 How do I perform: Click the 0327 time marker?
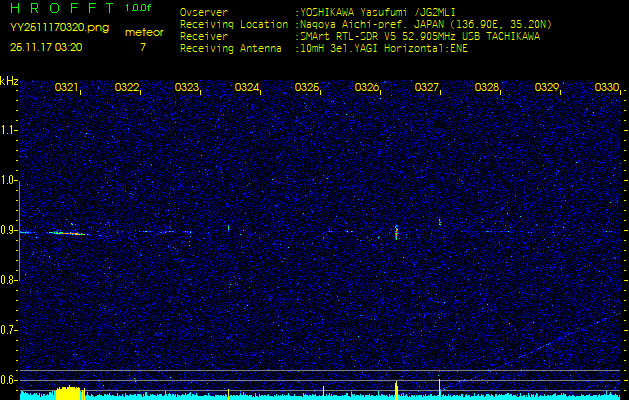coord(427,88)
